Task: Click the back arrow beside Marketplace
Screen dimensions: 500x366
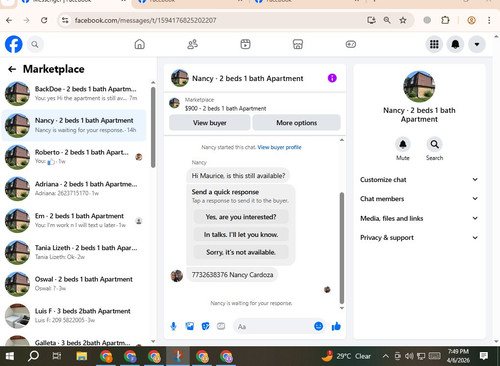Action: (x=12, y=69)
